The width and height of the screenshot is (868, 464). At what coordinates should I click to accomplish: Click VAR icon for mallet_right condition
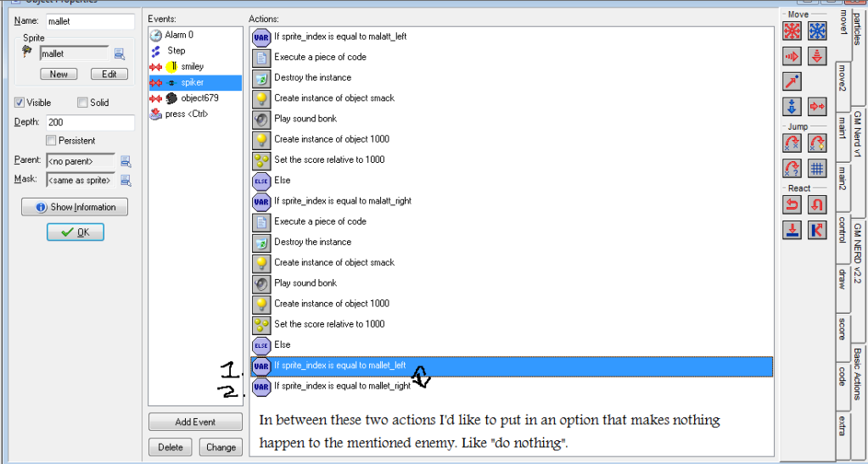point(261,387)
